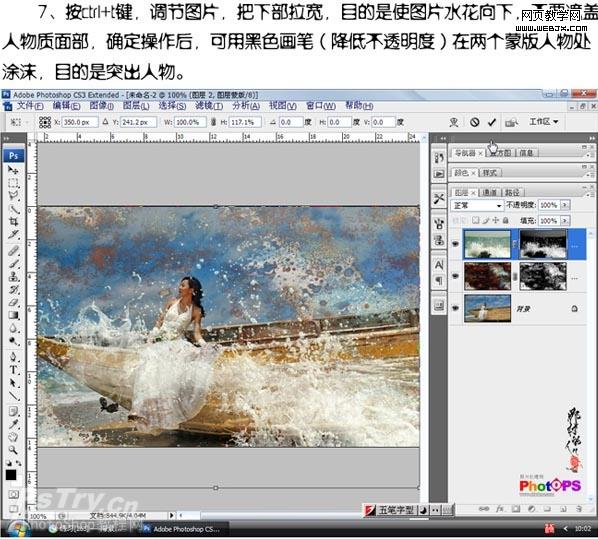Select the Move tool in toolbox
This screenshot has width=598, height=539.
[13, 170]
